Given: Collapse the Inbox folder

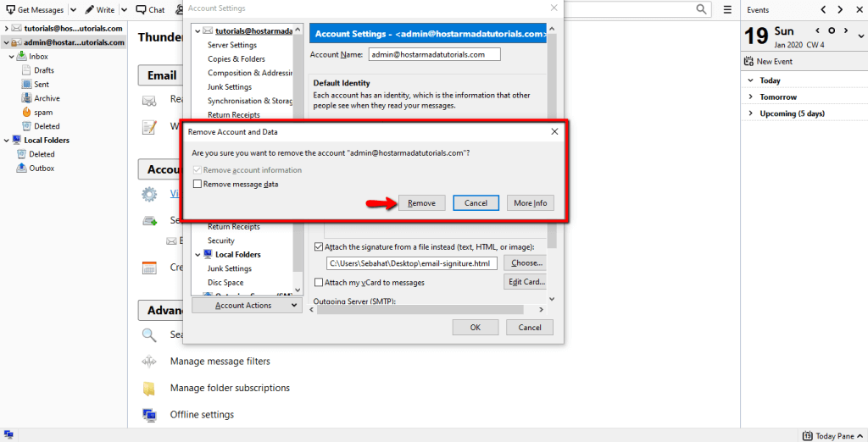Looking at the screenshot, I should pos(12,57).
